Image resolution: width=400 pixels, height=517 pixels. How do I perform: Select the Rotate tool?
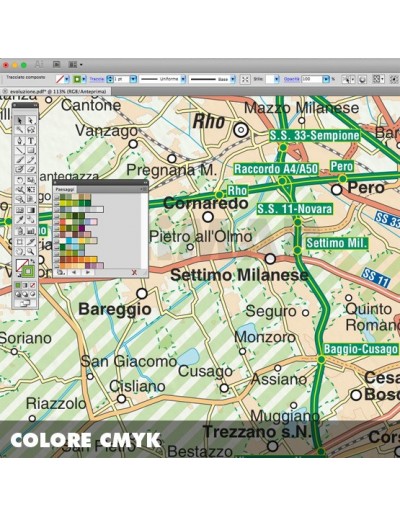(x=20, y=180)
